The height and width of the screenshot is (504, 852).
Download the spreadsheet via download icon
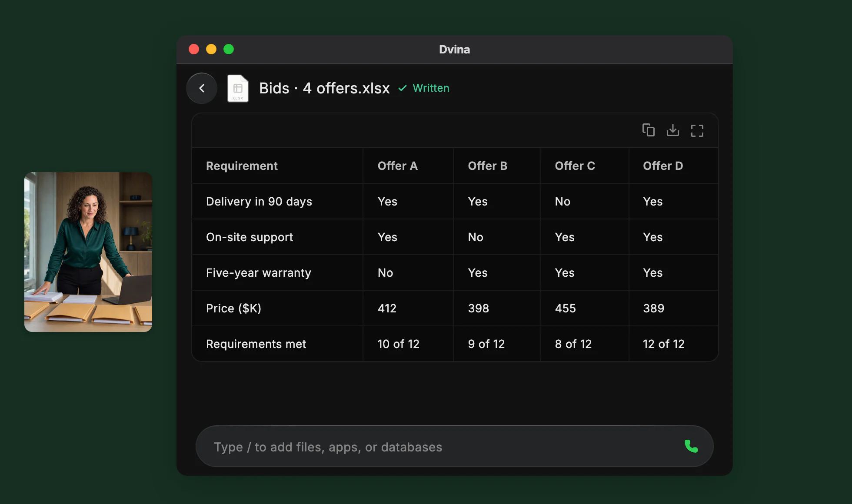672,130
